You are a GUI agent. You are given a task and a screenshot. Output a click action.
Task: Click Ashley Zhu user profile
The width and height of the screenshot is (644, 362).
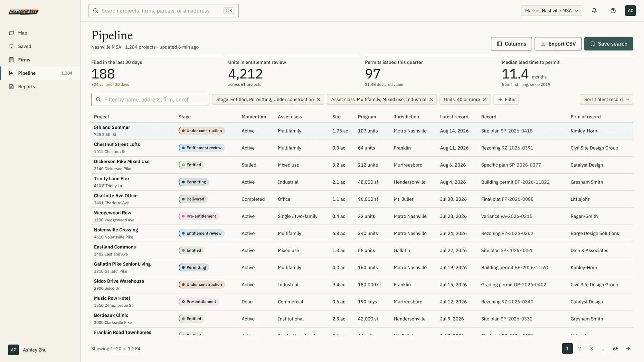click(x=27, y=350)
